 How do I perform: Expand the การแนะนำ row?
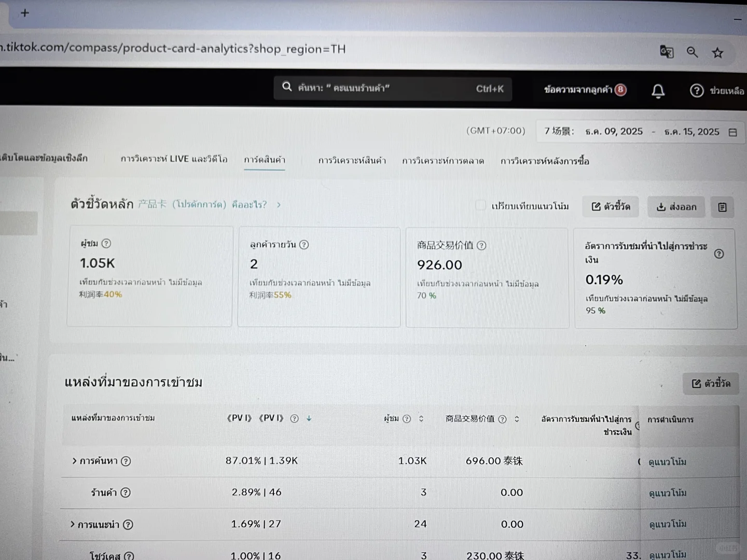pos(73,525)
